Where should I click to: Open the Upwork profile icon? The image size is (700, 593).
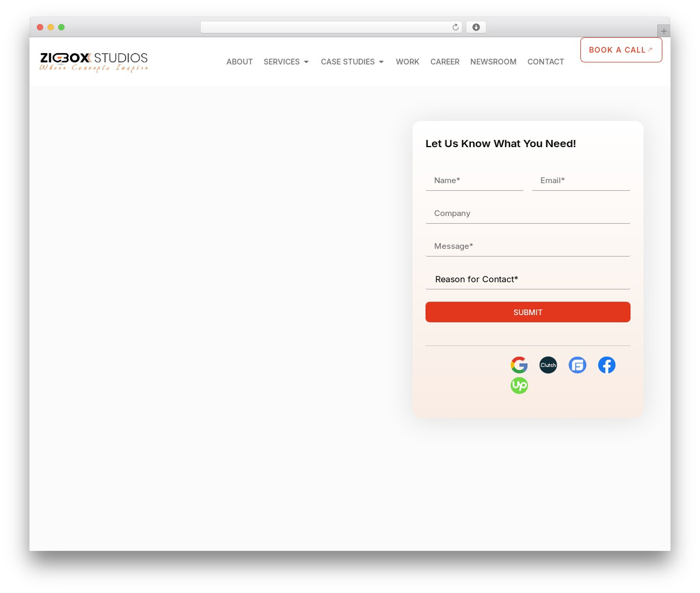[x=519, y=386]
